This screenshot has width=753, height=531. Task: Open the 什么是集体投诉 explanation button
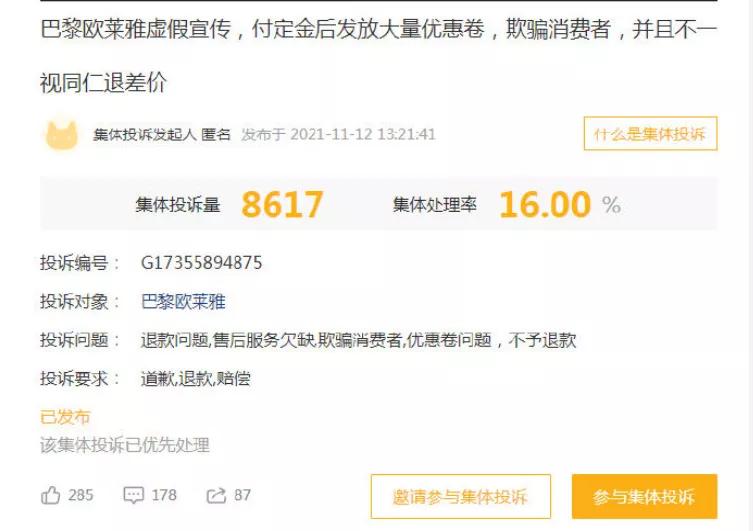click(650, 133)
